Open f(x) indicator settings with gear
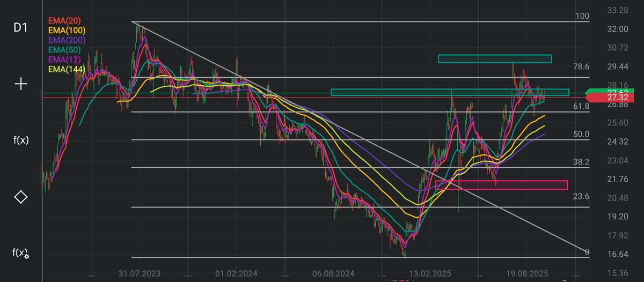The image size is (644, 282). (21, 253)
